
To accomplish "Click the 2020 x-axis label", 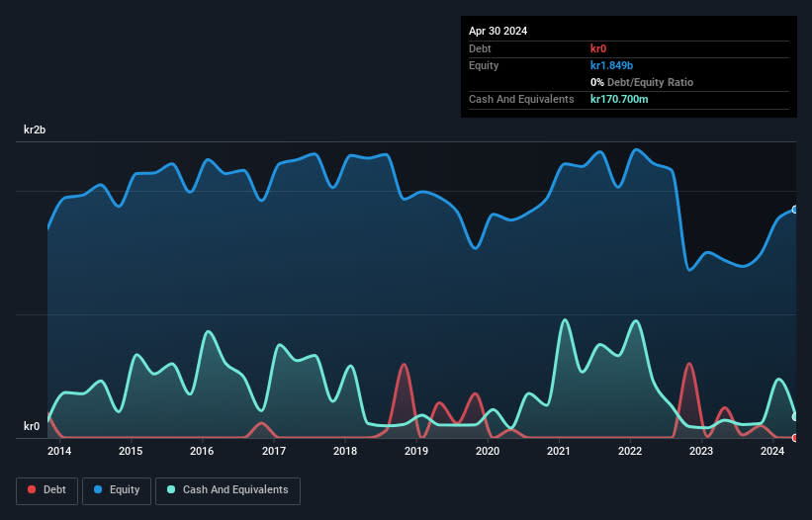I will pyautogui.click(x=488, y=451).
